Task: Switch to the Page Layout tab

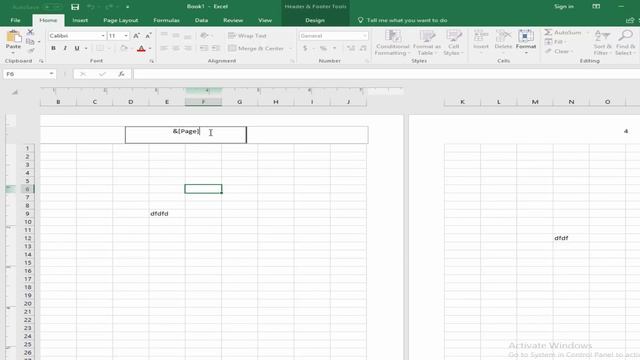Action: (x=120, y=20)
